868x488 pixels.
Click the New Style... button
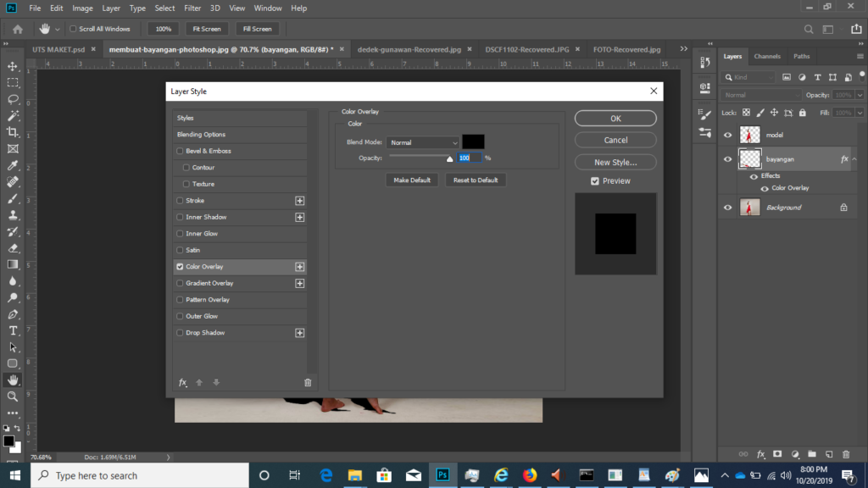click(x=615, y=162)
